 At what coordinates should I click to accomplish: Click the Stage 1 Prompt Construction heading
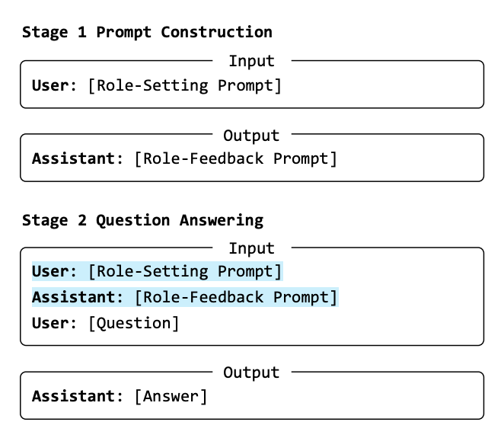(147, 32)
